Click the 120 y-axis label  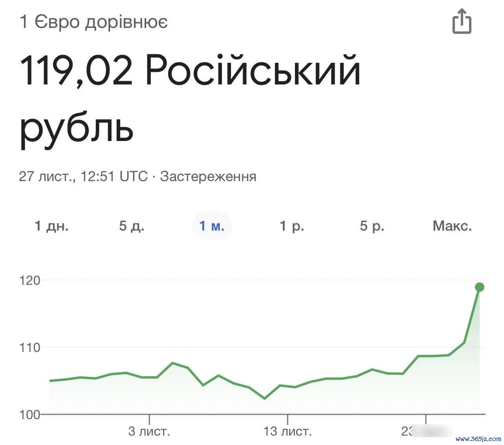click(30, 280)
